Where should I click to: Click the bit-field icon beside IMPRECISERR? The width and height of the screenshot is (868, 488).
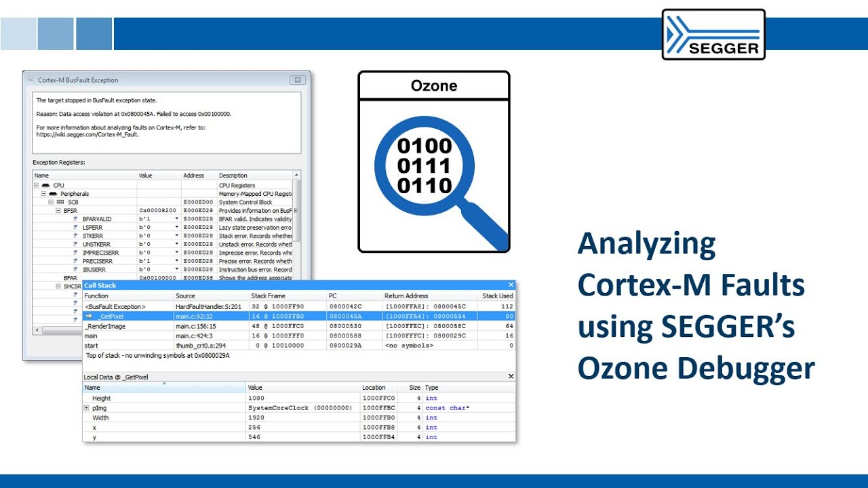[x=76, y=253]
